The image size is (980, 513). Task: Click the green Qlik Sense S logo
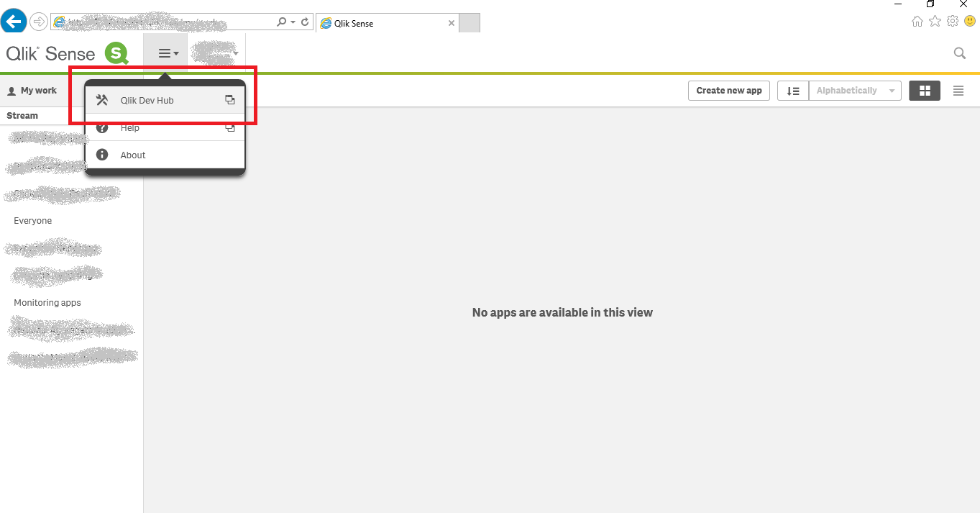tap(115, 53)
